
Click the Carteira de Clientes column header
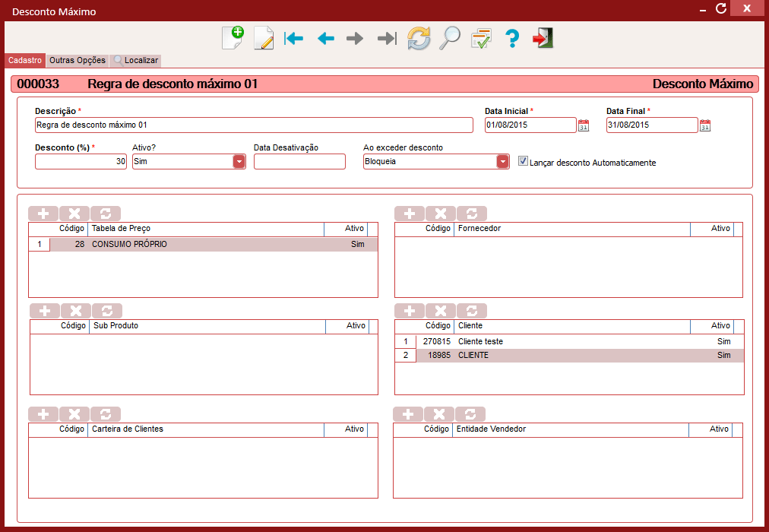(x=205, y=429)
